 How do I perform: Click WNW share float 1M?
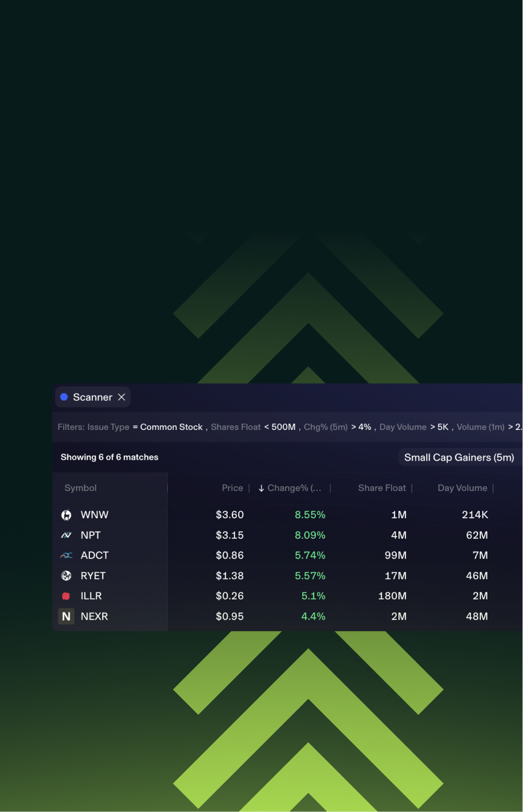(399, 515)
